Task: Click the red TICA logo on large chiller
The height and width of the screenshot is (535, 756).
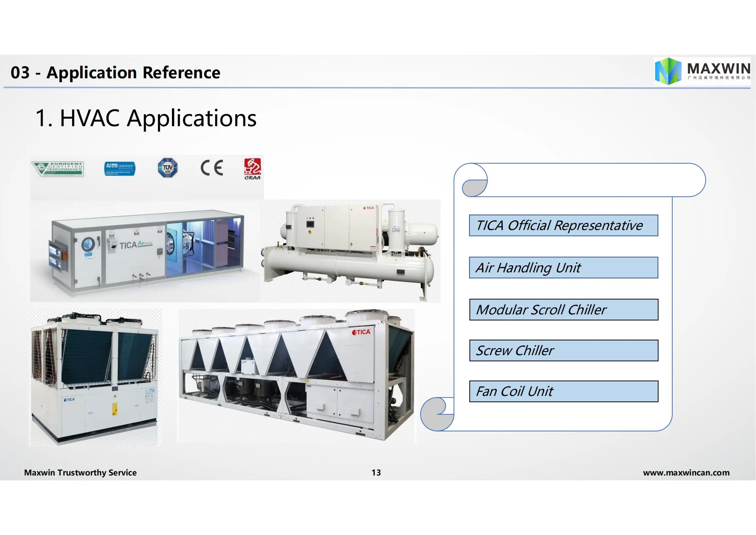Action: [x=361, y=332]
